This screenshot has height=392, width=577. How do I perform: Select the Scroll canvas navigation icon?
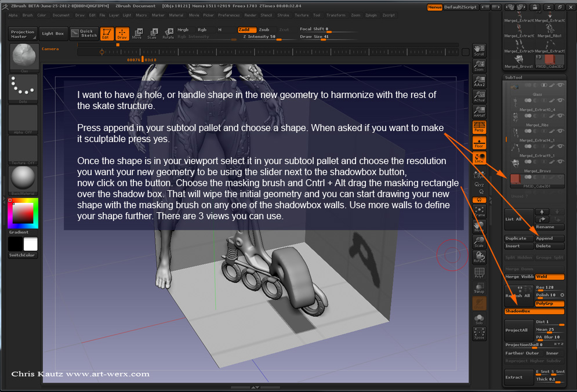(x=479, y=50)
